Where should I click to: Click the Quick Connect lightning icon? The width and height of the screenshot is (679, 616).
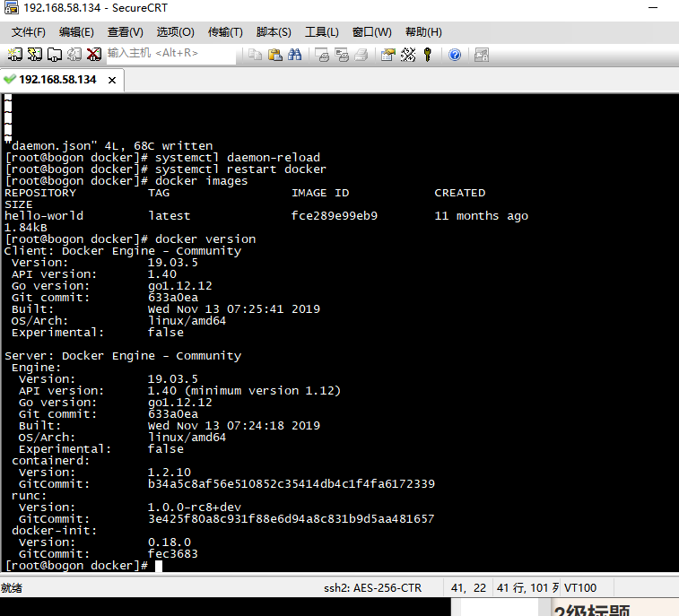35,55
